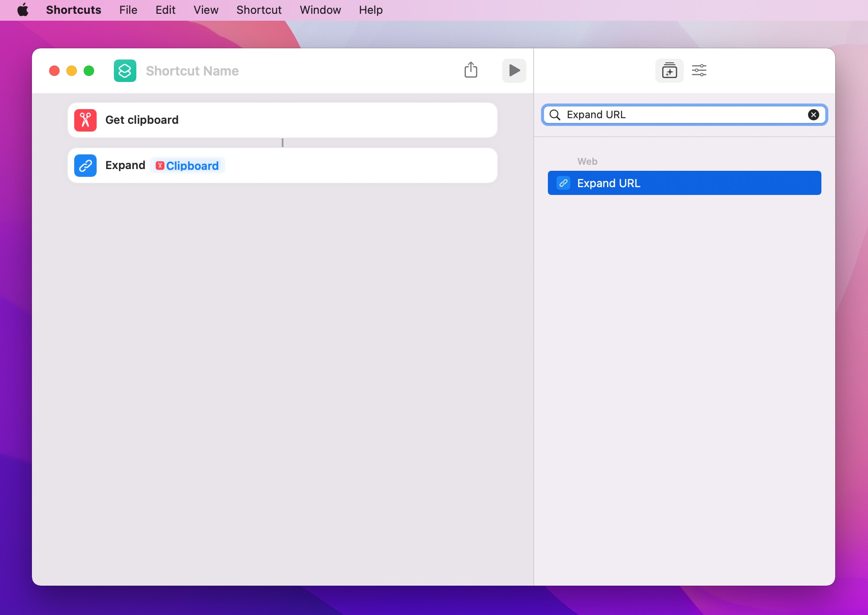Click the green shortcut icon to customize it
This screenshot has height=615, width=868.
[x=125, y=70]
